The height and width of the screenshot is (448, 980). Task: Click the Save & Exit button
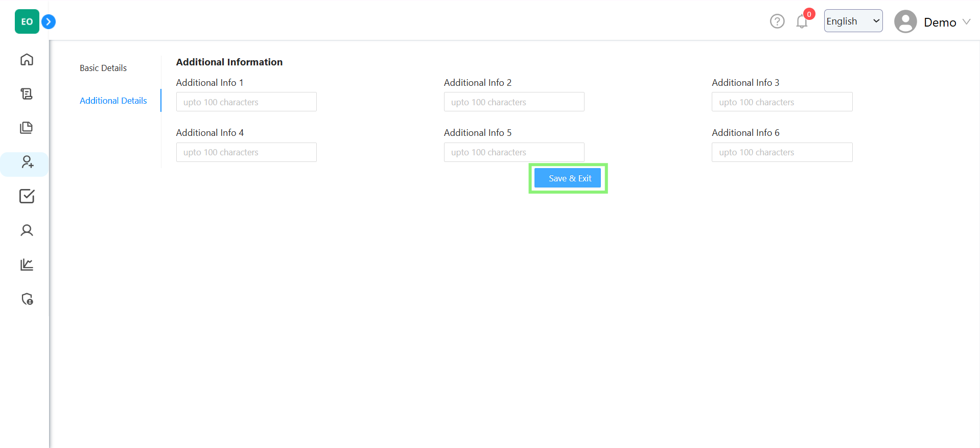(568, 178)
